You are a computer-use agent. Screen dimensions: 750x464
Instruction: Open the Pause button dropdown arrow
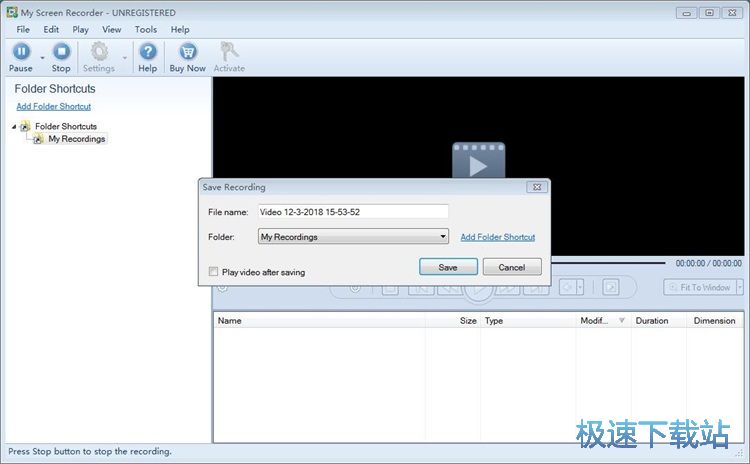[42, 58]
